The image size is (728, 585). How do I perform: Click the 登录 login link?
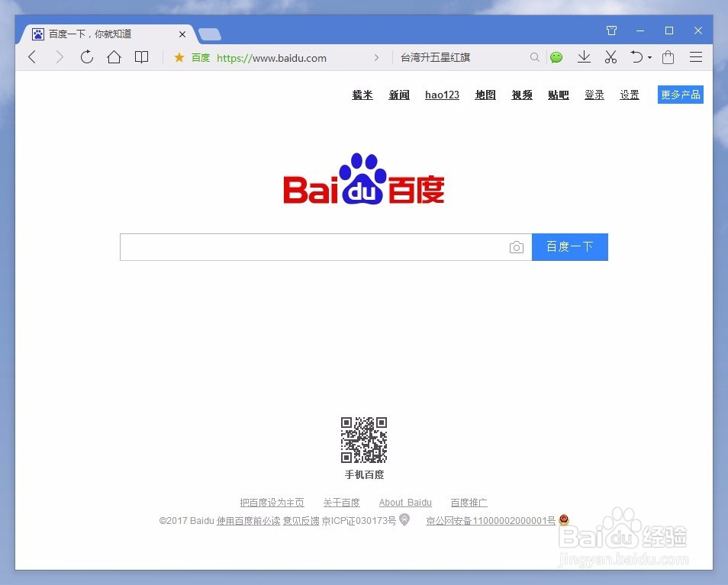(x=594, y=95)
